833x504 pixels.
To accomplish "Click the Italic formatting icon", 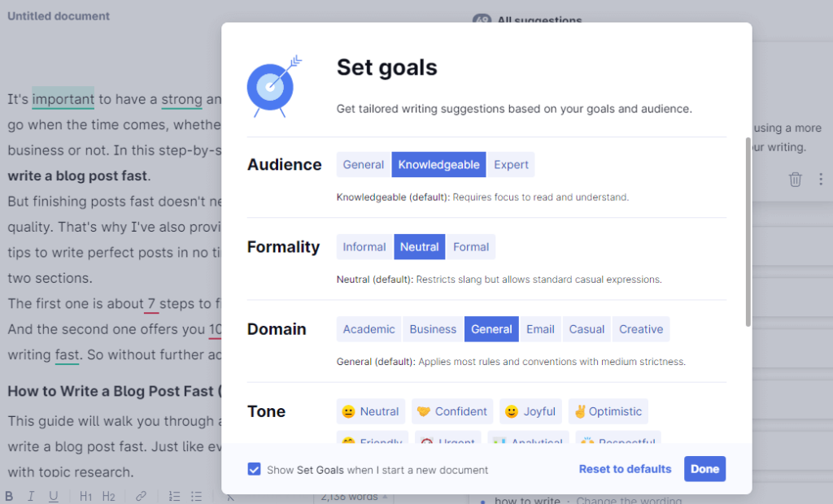I will pyautogui.click(x=31, y=497).
